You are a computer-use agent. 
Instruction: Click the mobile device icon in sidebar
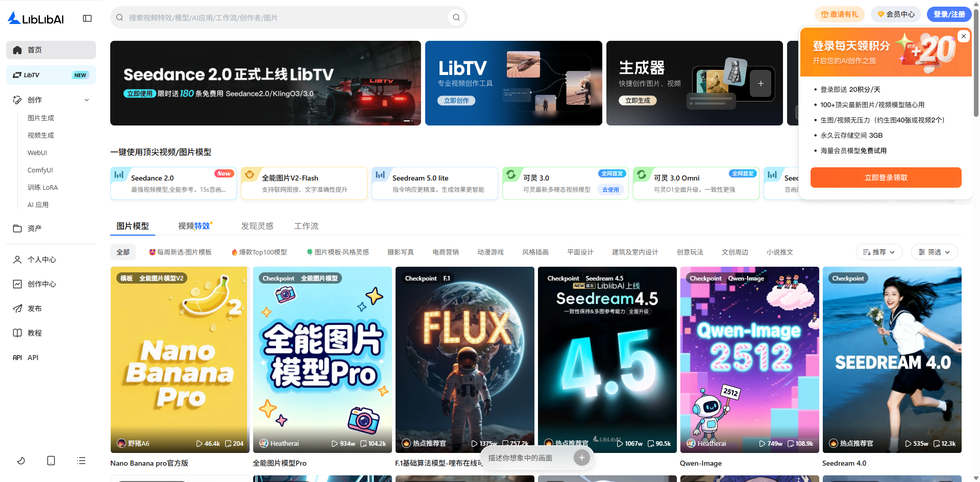(x=51, y=461)
